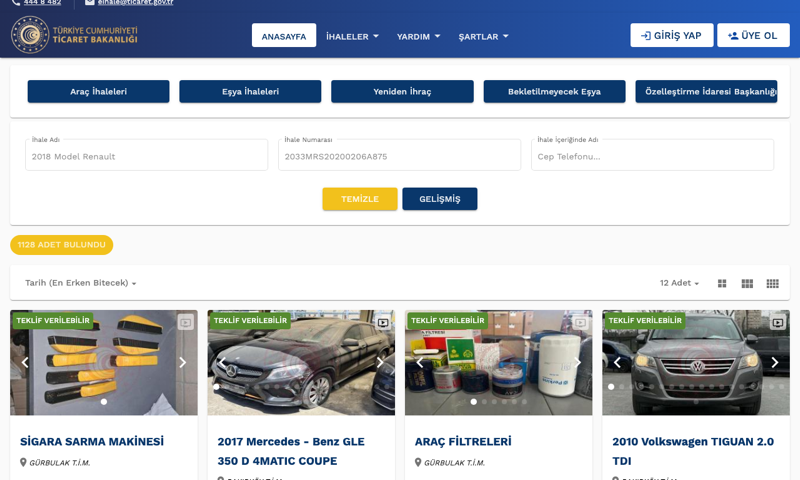Image resolution: width=800 pixels, height=480 pixels.
Task: Click carousel dot on Sigara Sarma Makinesi image
Action: pyautogui.click(x=104, y=402)
